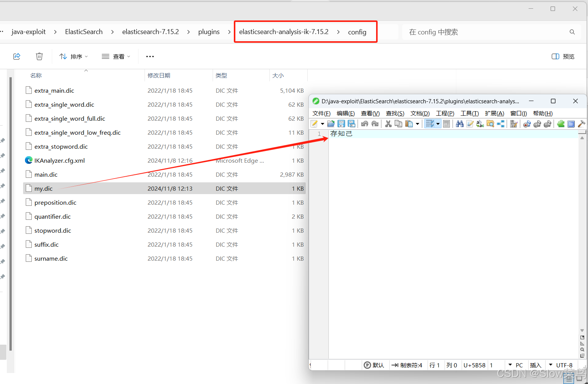Open the three-dot more options in Explorer
Screen dimensions: 588x384
tap(150, 56)
